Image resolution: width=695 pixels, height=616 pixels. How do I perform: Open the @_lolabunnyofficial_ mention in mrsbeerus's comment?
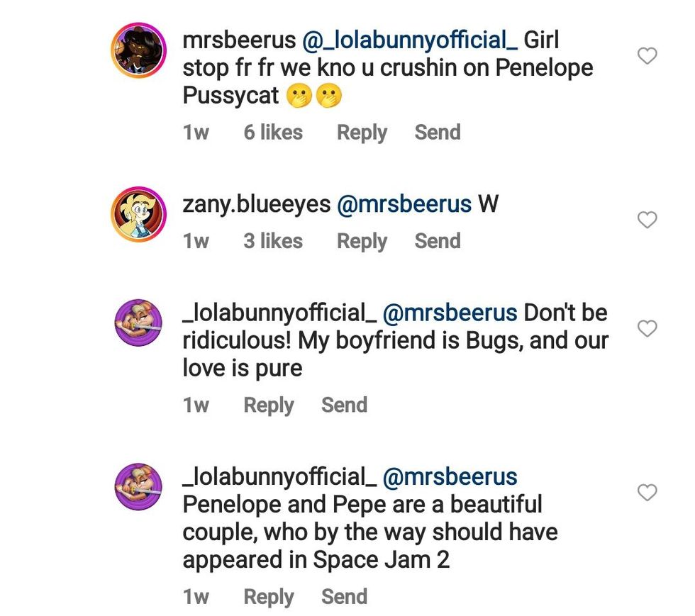coord(409,40)
